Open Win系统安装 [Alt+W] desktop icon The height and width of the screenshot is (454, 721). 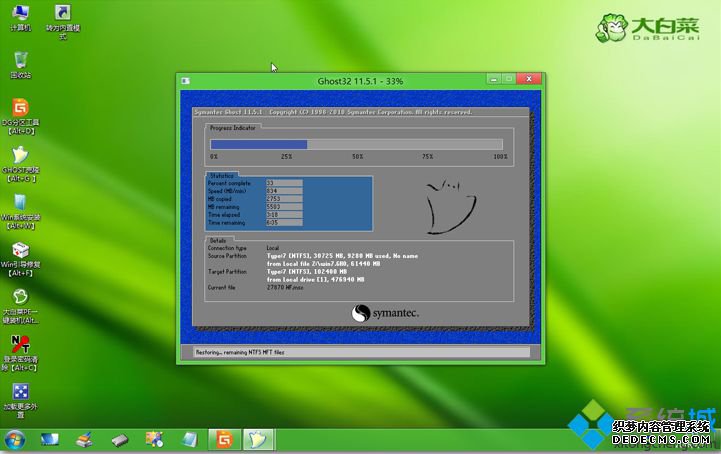[x=21, y=211]
